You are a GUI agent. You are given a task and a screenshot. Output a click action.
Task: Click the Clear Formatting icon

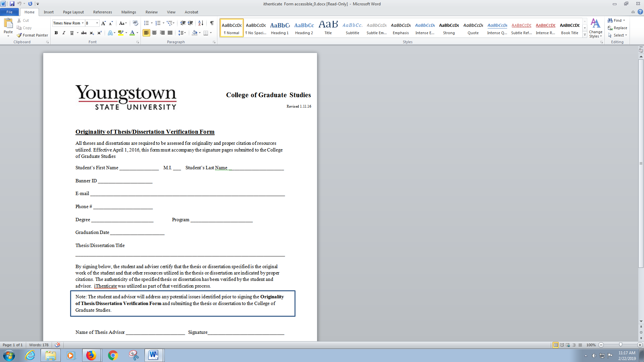[135, 23]
